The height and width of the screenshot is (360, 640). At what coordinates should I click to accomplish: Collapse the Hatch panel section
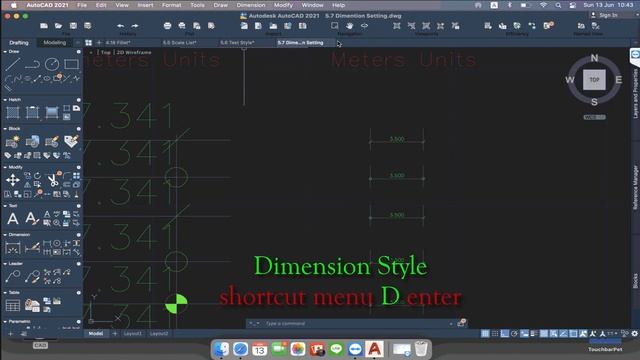click(x=5, y=100)
